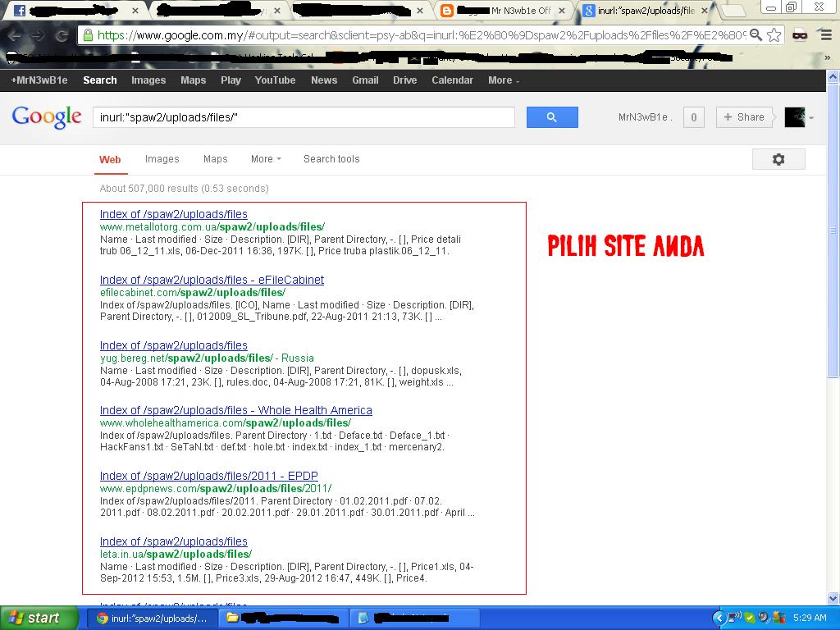
Task: Click the MrN3wB1e account name
Action: coord(643,117)
